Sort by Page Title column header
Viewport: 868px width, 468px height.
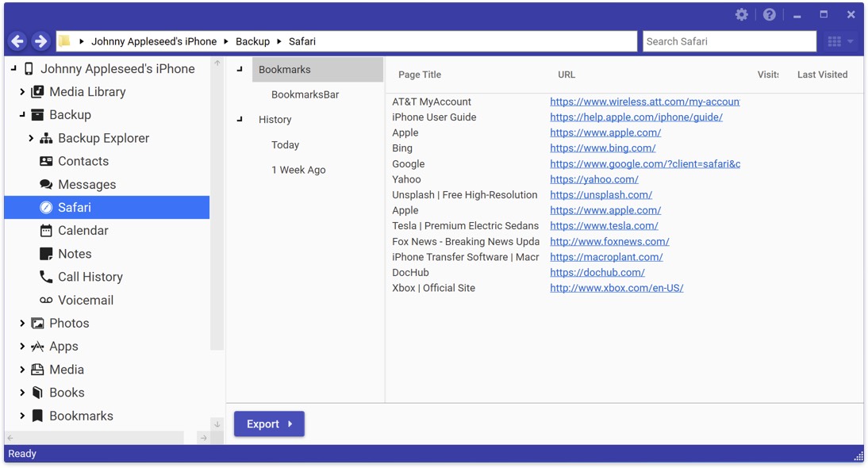click(x=420, y=75)
